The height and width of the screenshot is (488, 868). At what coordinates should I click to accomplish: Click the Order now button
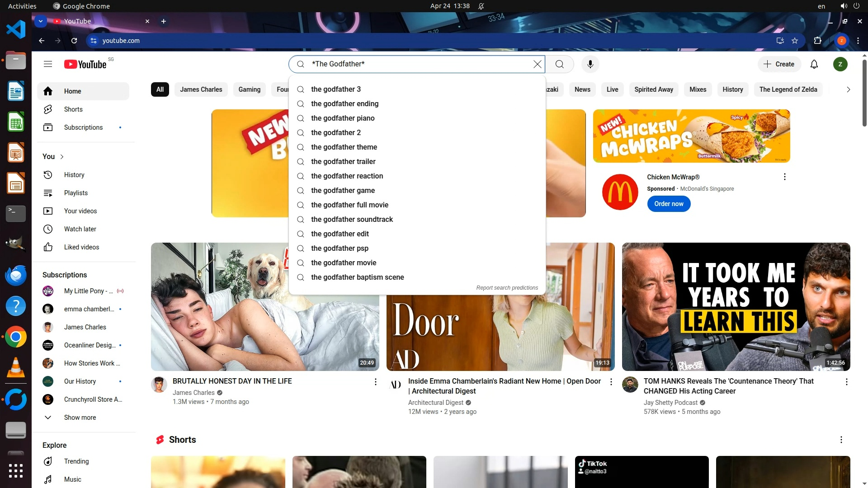coord(669,204)
